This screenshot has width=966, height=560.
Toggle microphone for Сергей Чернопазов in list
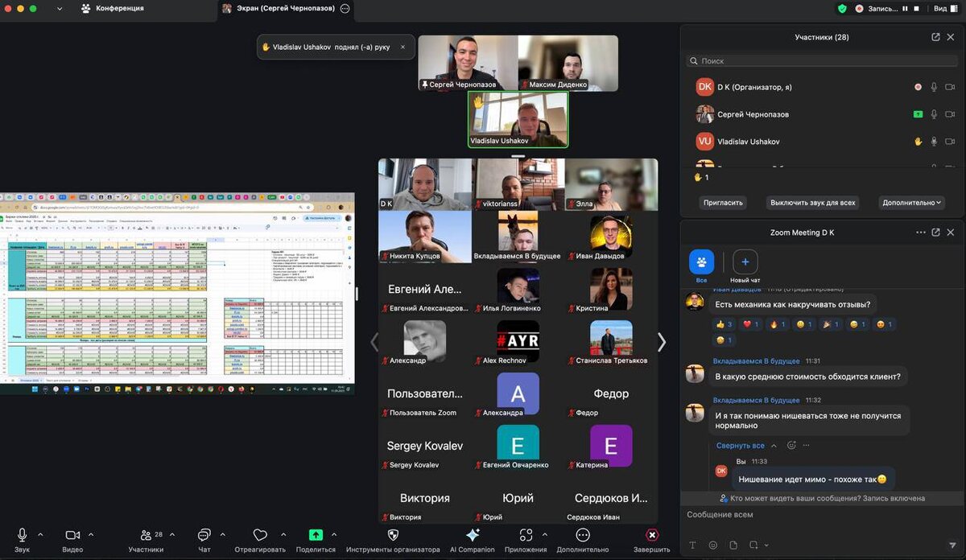(x=935, y=114)
